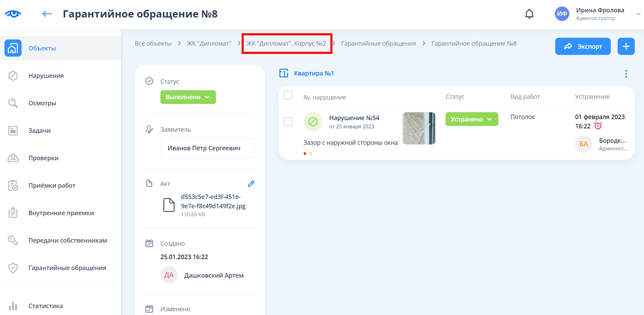Open the Выполнено status dropdown
The image size is (644, 315).
coord(188,97)
